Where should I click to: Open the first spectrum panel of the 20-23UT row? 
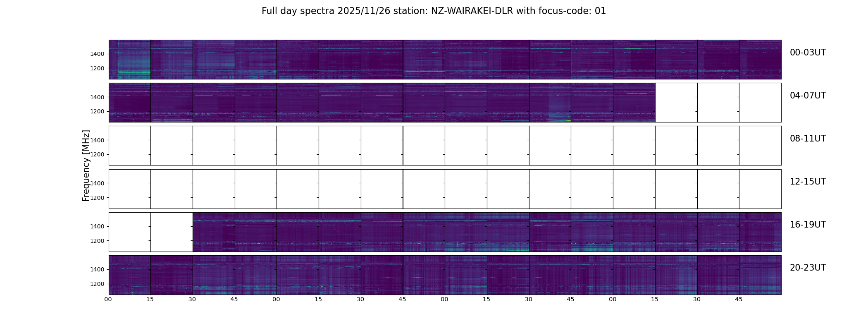coord(130,275)
